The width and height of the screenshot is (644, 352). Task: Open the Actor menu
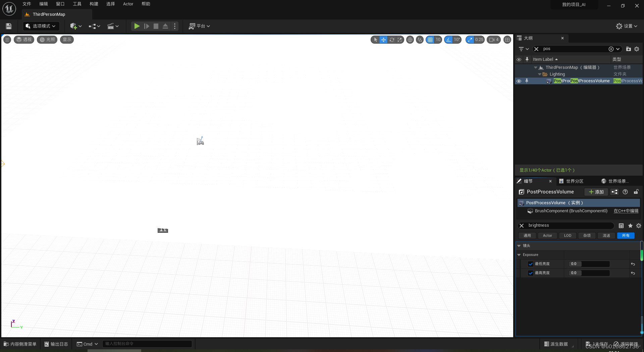128,4
